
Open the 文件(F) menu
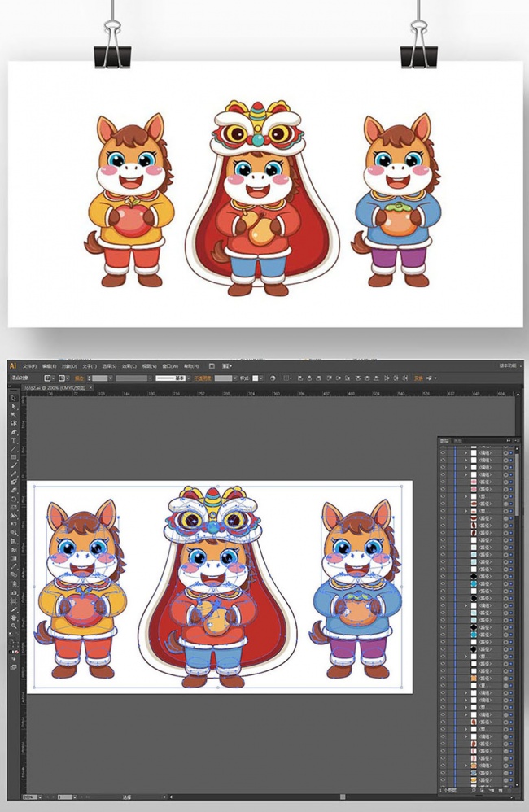29,366
